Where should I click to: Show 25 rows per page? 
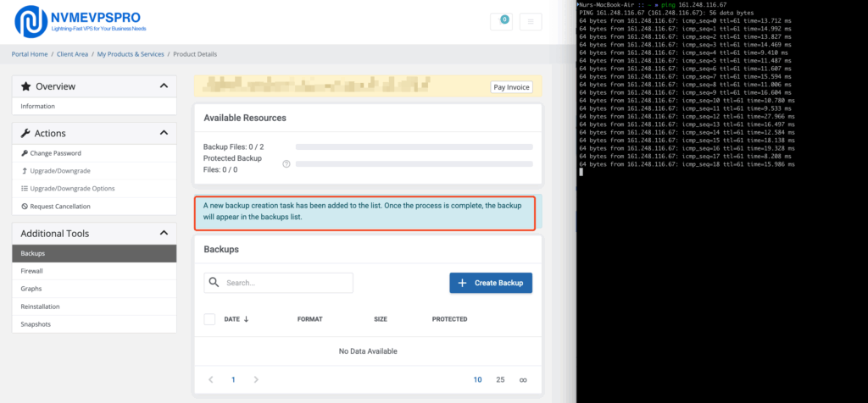pos(500,380)
